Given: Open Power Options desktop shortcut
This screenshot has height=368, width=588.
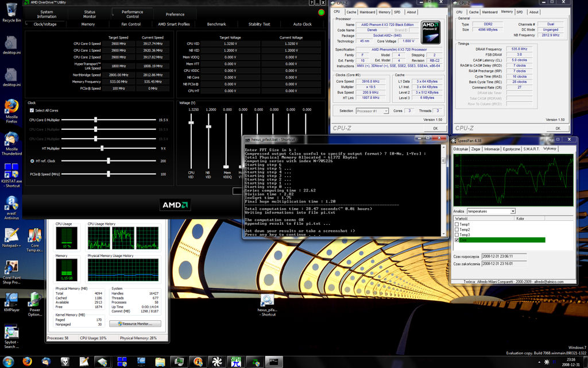Looking at the screenshot, I should coord(34,305).
